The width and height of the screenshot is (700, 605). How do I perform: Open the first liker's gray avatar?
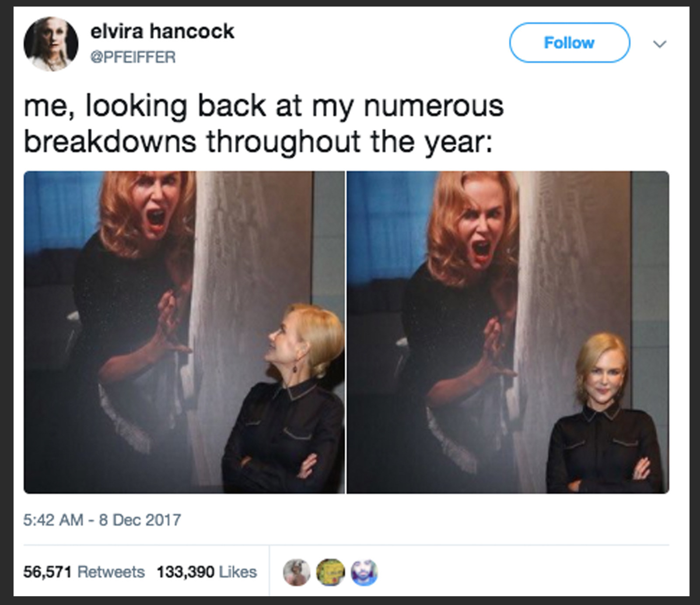297,572
